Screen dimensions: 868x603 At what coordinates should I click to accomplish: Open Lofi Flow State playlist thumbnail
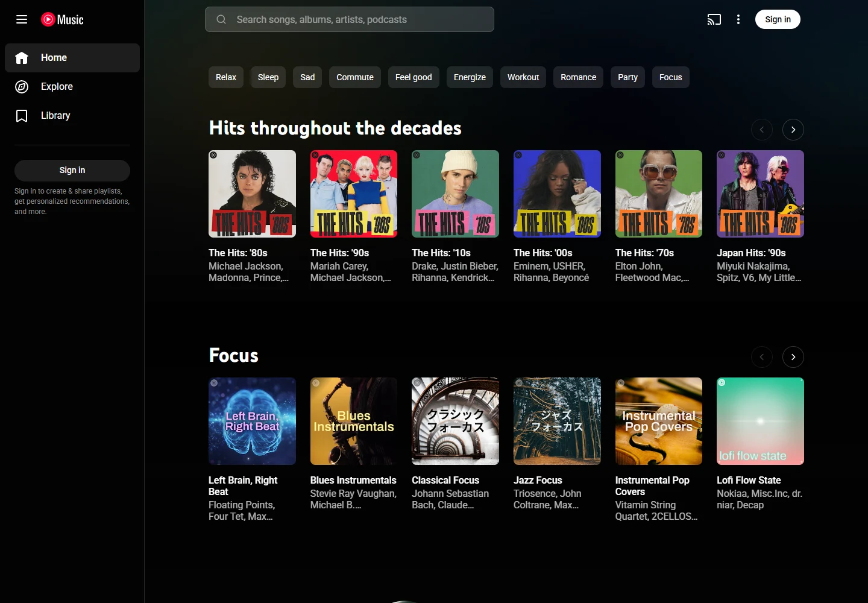[760, 421]
